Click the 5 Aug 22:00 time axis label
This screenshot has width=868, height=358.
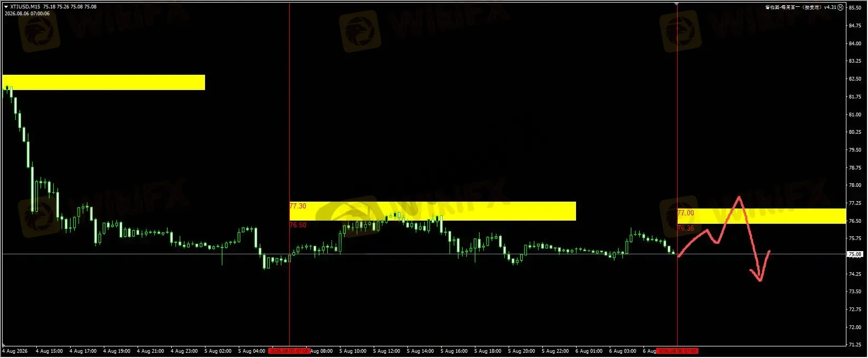click(x=555, y=351)
